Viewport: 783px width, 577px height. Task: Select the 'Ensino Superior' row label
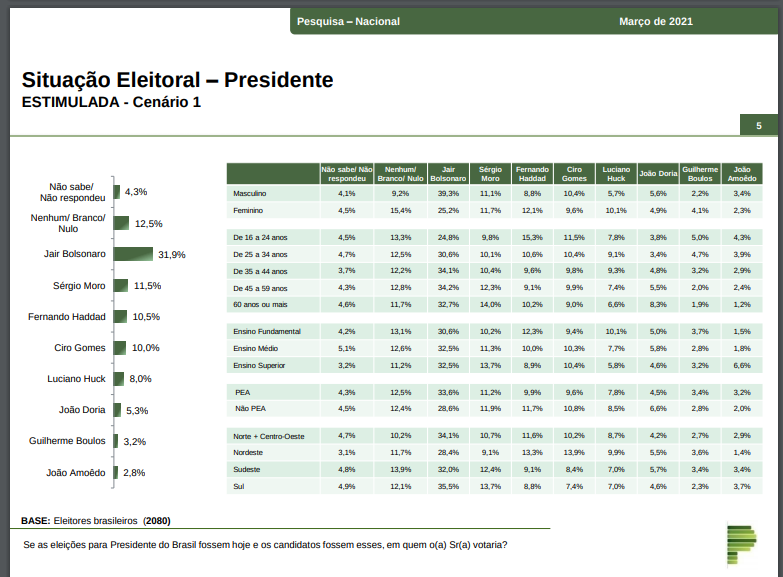[x=259, y=366]
